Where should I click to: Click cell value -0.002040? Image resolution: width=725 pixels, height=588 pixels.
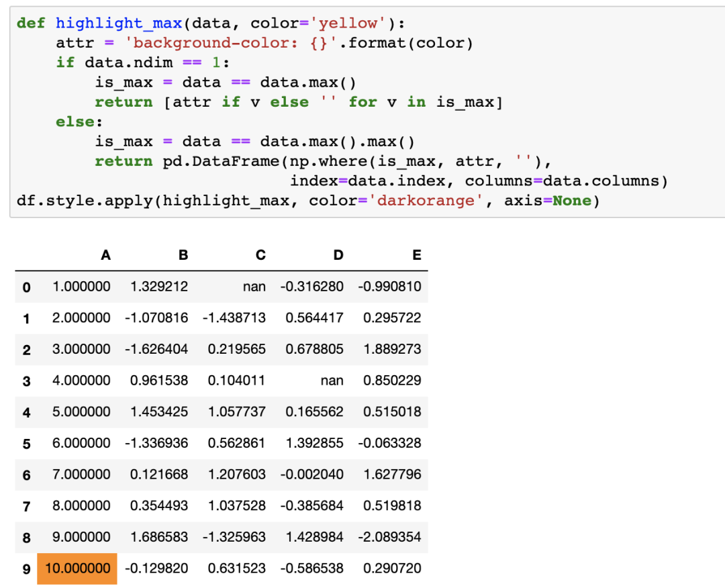pyautogui.click(x=311, y=475)
